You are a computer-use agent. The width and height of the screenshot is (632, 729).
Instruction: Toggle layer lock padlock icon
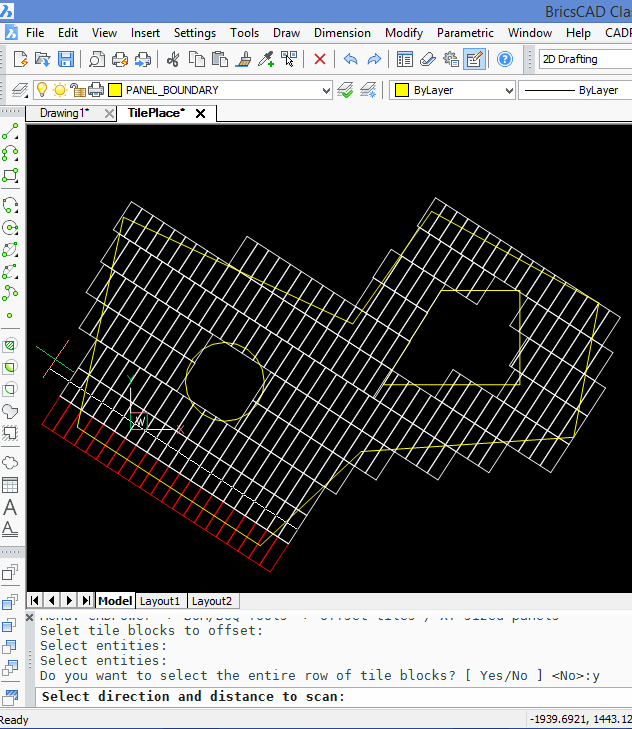pyautogui.click(x=77, y=90)
